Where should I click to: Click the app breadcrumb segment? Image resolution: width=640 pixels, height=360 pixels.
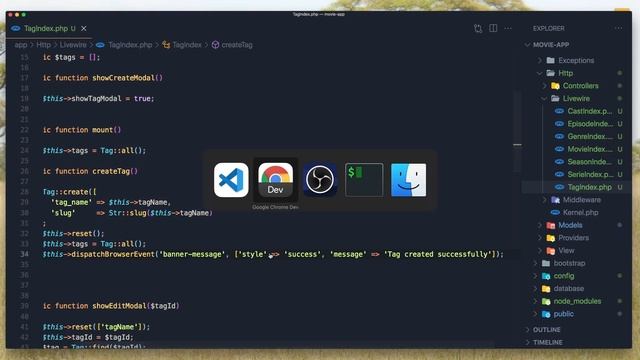[x=21, y=45]
